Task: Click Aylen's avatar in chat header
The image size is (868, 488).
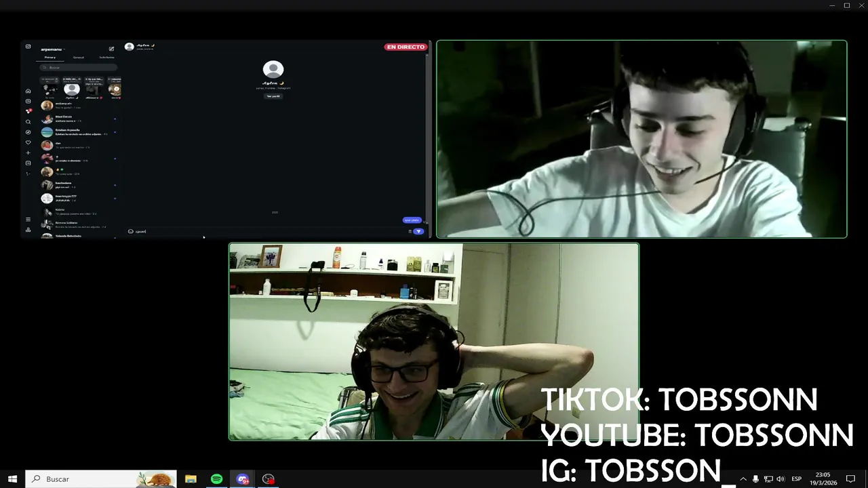Action: [x=130, y=47]
